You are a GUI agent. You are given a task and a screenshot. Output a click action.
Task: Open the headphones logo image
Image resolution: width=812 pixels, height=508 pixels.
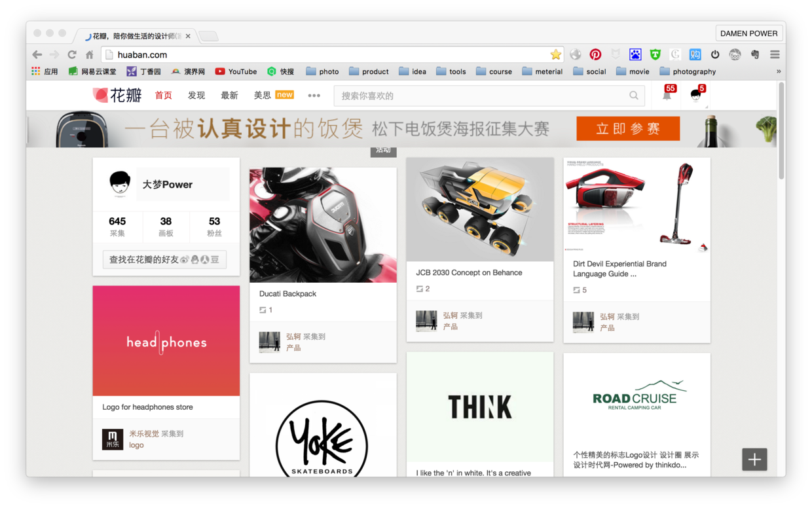tap(166, 341)
